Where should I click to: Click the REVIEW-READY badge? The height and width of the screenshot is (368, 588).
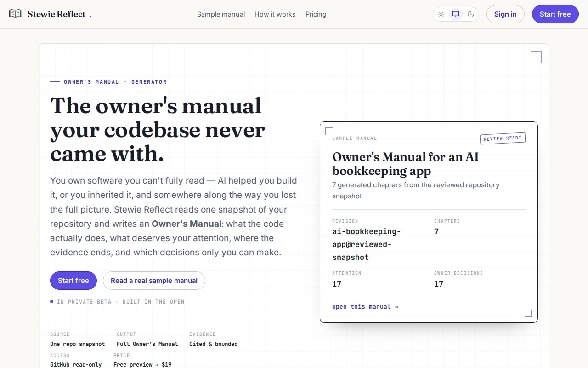503,138
